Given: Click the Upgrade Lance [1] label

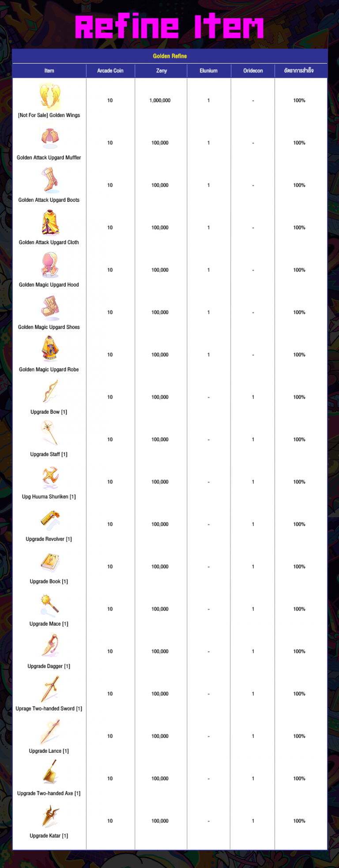Looking at the screenshot, I should [x=49, y=751].
